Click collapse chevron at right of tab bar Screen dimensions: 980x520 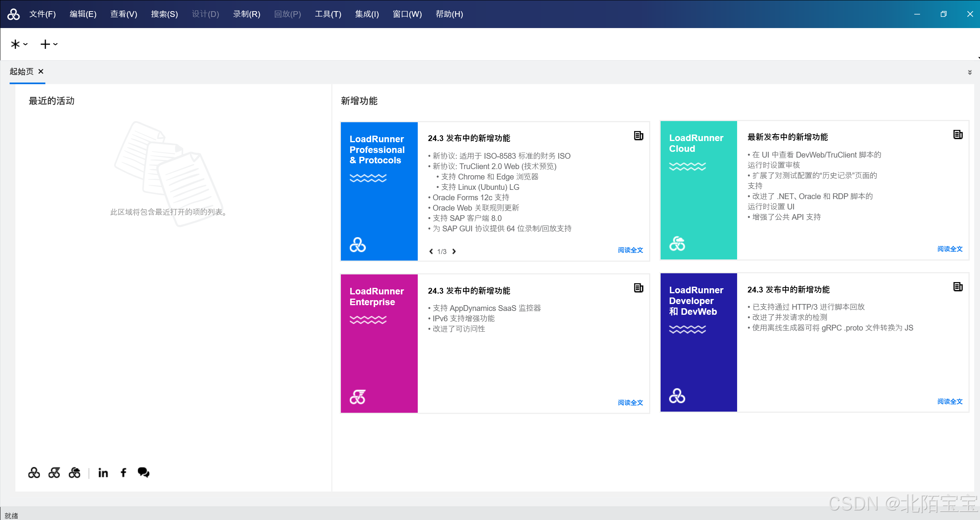click(970, 72)
